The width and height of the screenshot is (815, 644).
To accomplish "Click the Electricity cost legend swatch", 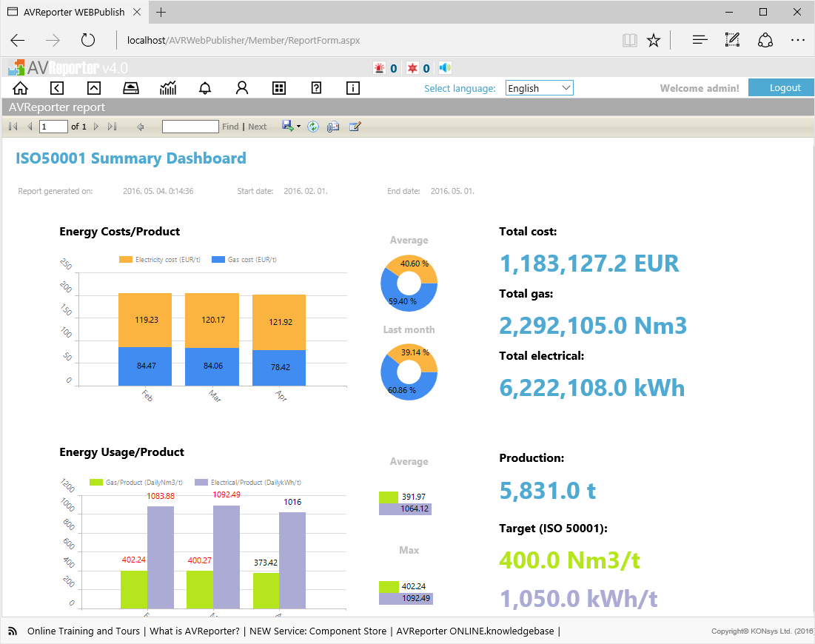I will (126, 260).
